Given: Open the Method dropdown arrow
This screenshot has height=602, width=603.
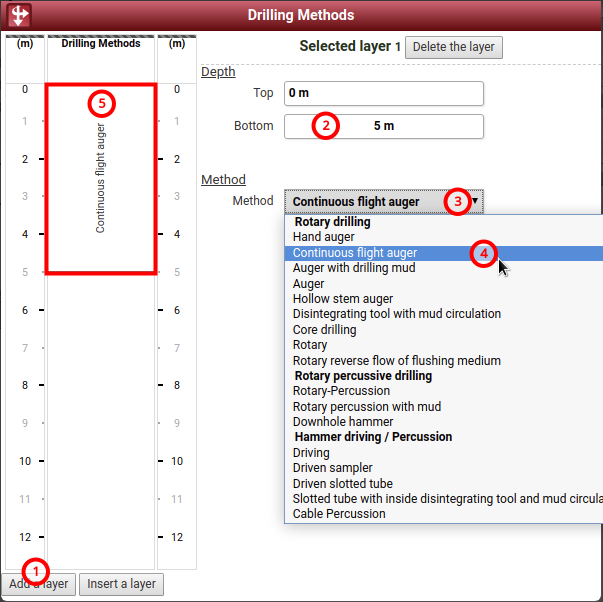Looking at the screenshot, I should pos(475,202).
